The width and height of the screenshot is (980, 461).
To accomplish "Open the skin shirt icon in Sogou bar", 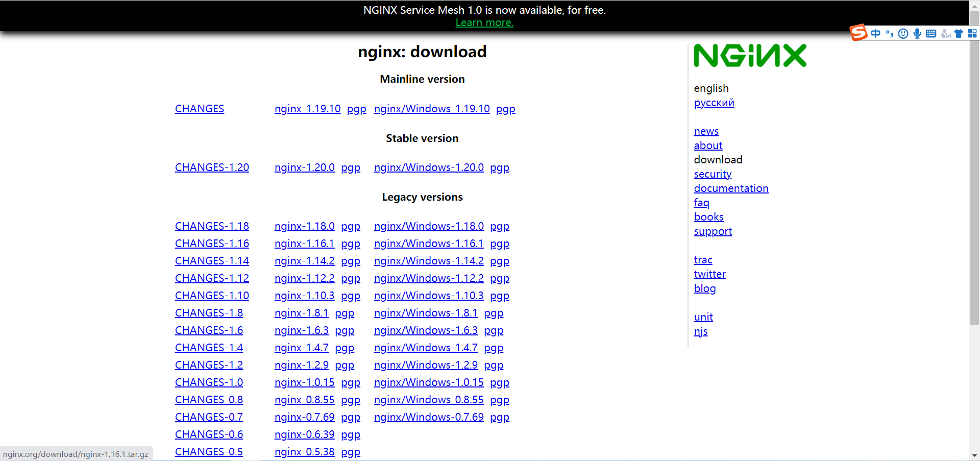I will coord(959,34).
